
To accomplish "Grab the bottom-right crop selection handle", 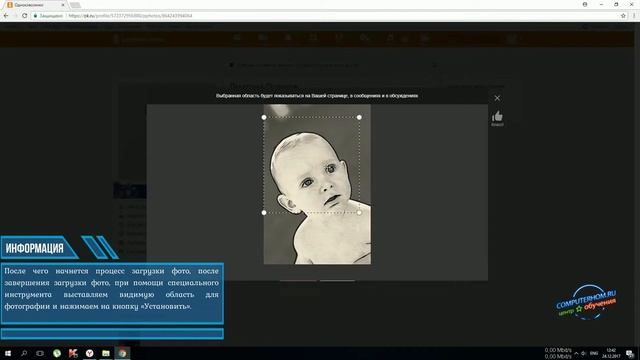I will 359,213.
